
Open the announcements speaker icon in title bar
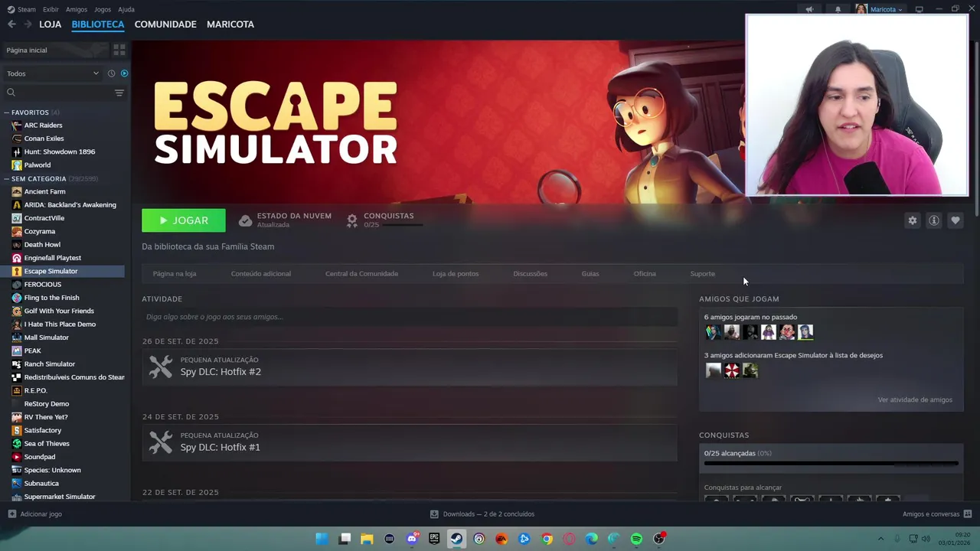coord(809,9)
